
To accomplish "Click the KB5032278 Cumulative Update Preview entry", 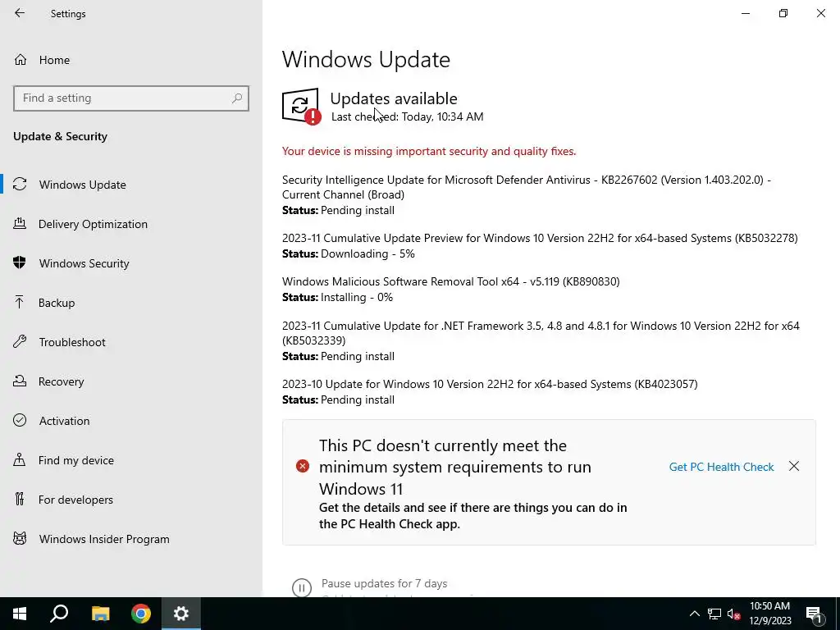I will pyautogui.click(x=540, y=239).
